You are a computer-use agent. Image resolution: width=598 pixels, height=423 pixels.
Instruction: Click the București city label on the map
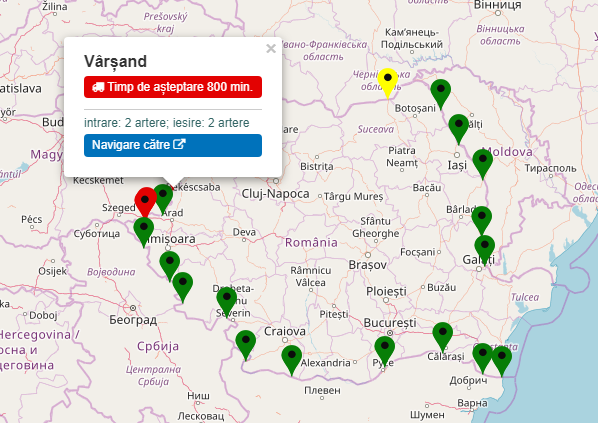390,323
